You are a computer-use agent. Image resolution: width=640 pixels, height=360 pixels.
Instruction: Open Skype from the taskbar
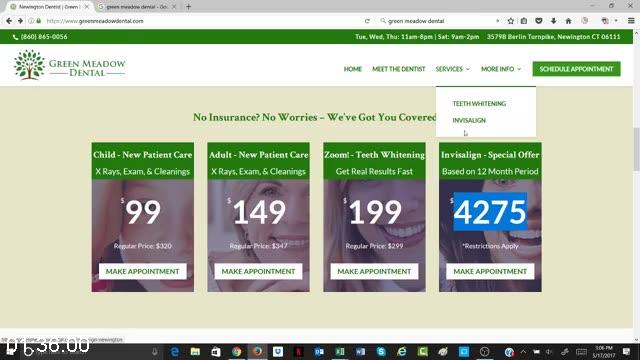click(381, 351)
